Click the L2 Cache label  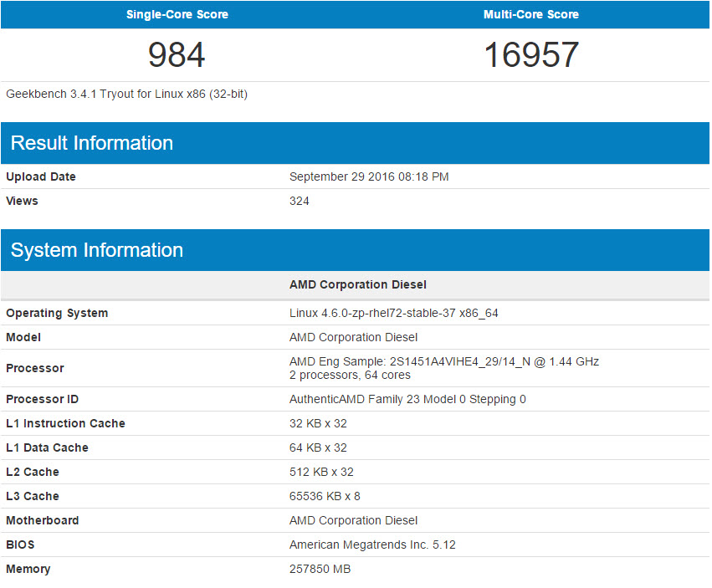pos(33,473)
